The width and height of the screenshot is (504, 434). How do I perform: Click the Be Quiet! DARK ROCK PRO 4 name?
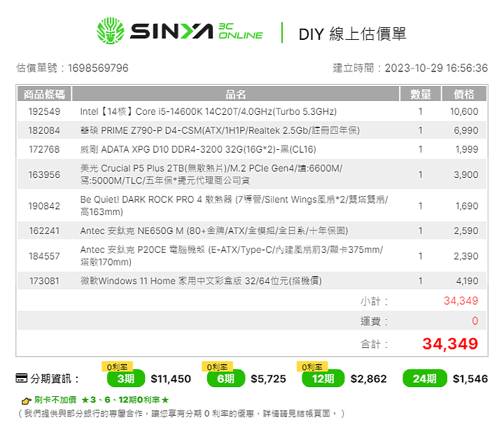(234, 206)
